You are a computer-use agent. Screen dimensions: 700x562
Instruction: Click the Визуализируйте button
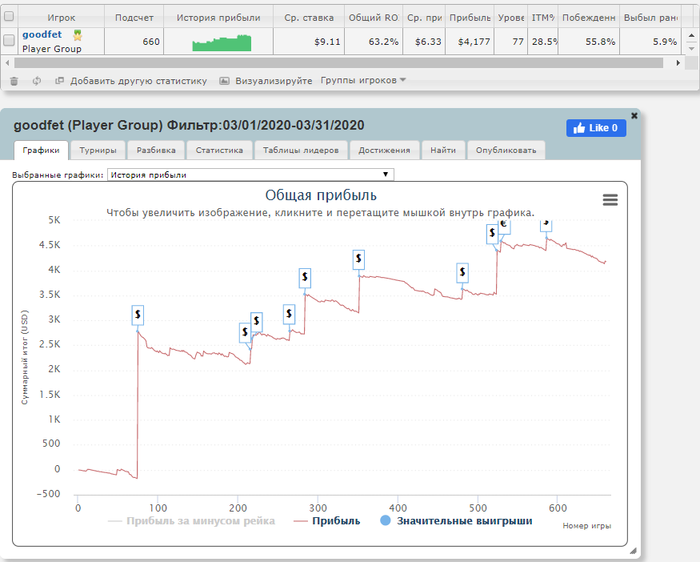coord(274,81)
